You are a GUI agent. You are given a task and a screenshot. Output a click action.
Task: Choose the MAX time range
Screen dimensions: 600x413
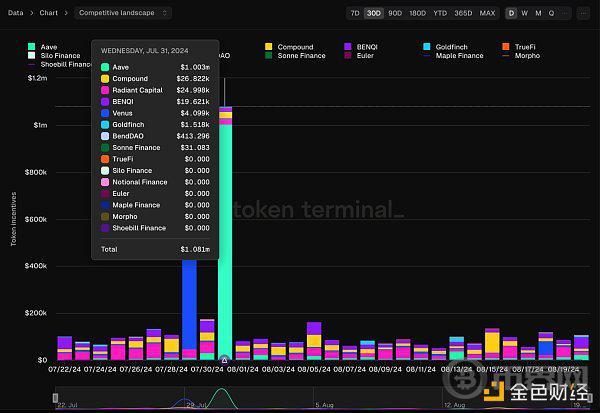[487, 13]
